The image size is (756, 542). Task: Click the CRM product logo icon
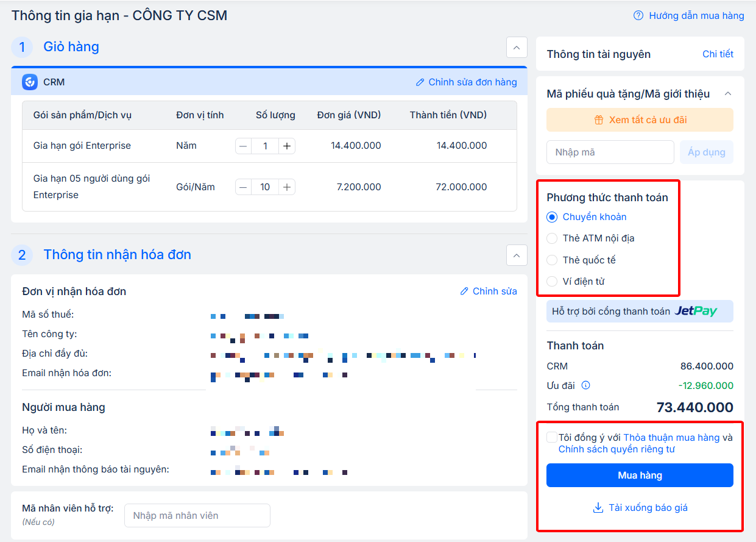pyautogui.click(x=30, y=82)
